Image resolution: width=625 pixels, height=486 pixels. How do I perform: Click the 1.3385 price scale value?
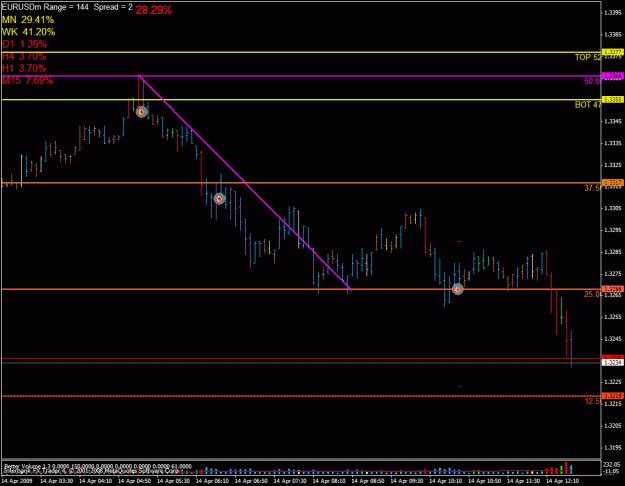point(613,35)
